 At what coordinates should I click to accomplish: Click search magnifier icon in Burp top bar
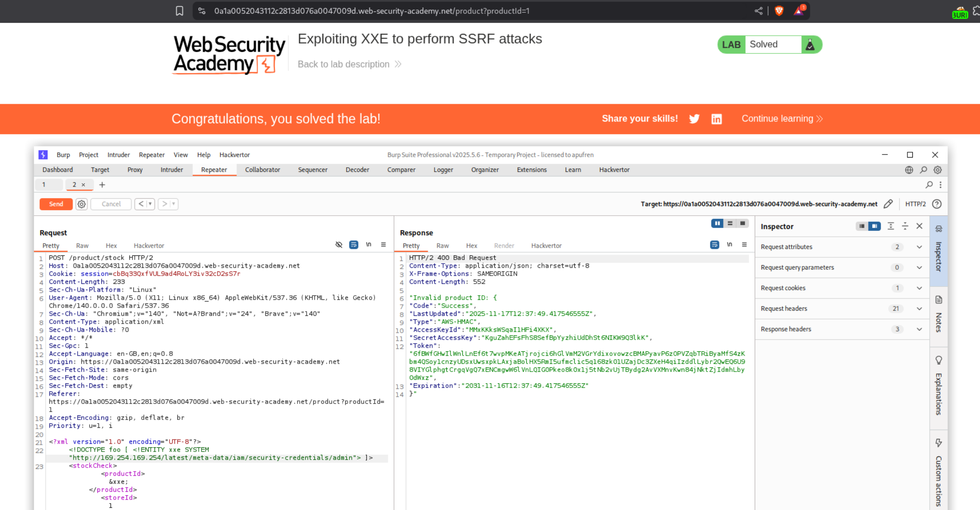tap(923, 170)
